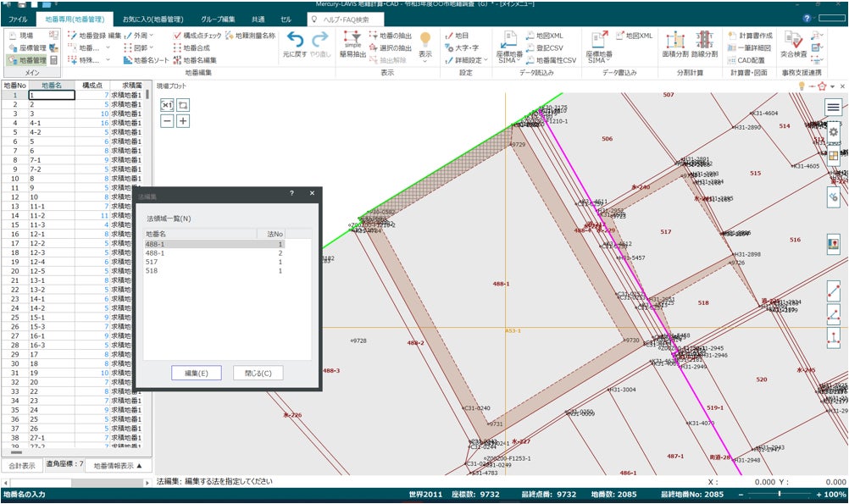849x504 pixels.
Task: Run the 突合検査 check tool
Action: (793, 44)
